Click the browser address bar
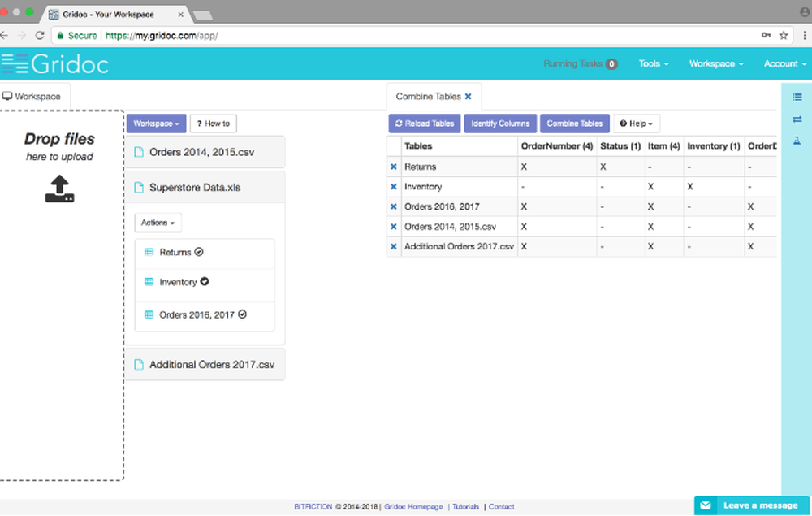The height and width of the screenshot is (516, 812). click(x=325, y=36)
